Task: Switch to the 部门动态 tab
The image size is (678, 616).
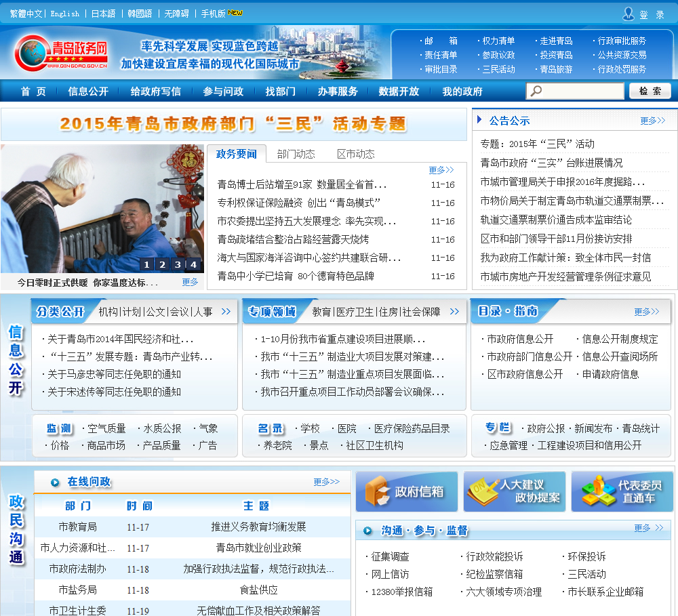Action: coord(296,154)
